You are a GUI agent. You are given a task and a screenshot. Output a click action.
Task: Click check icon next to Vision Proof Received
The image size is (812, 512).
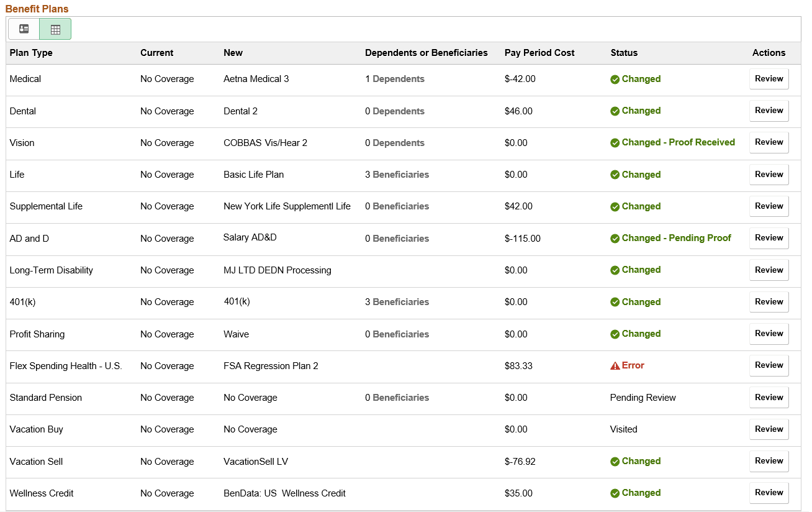tap(615, 142)
